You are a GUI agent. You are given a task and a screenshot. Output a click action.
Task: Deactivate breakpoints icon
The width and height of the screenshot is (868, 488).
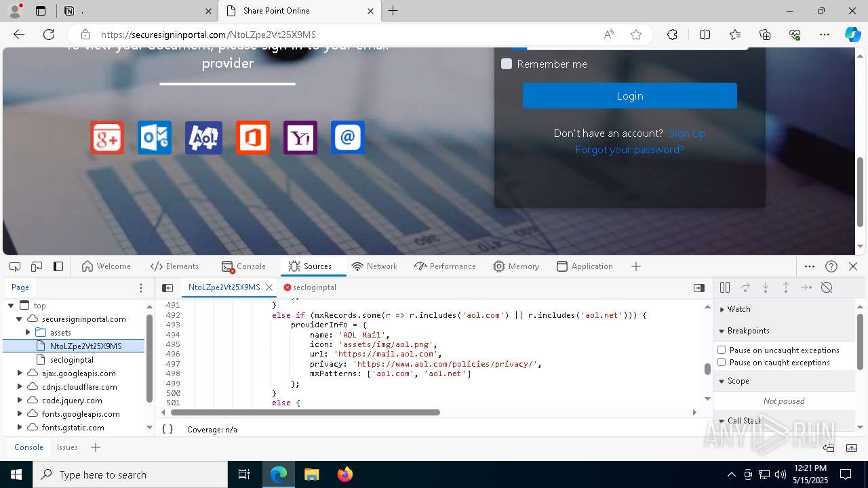[827, 287]
